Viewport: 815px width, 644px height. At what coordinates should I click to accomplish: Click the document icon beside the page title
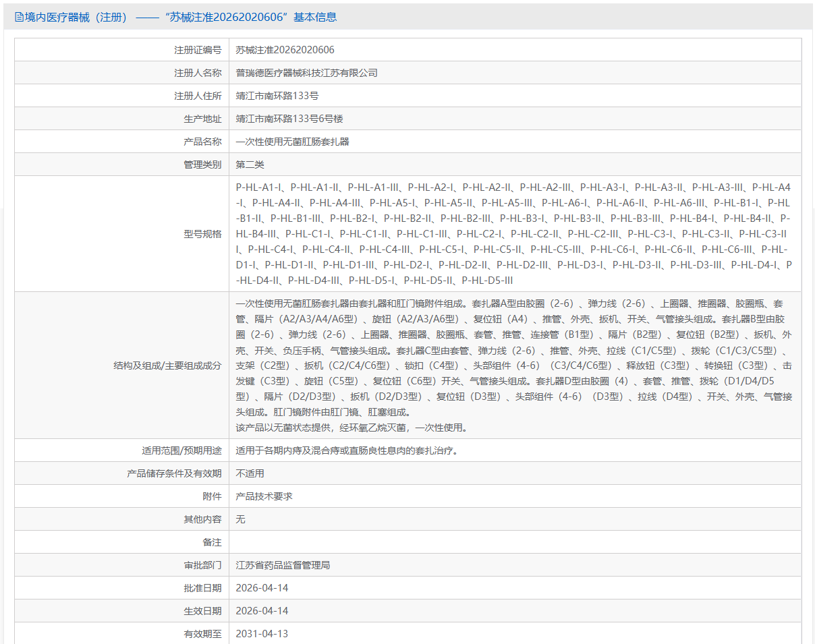(x=18, y=18)
